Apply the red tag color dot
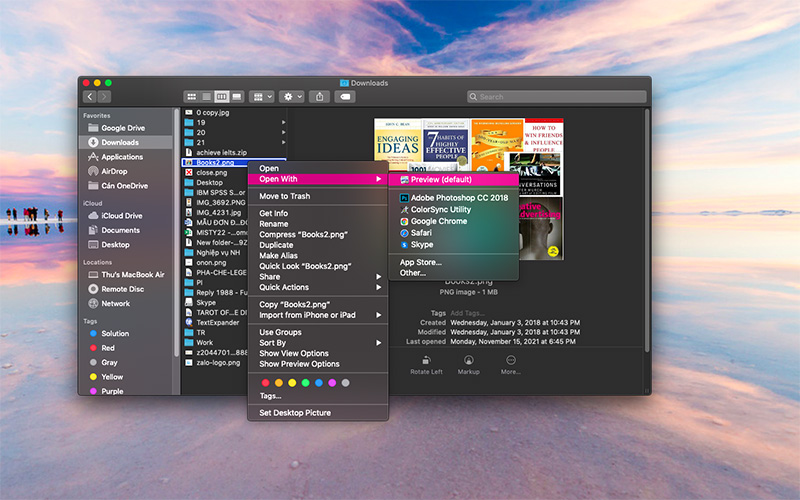The image size is (800, 500). click(265, 382)
